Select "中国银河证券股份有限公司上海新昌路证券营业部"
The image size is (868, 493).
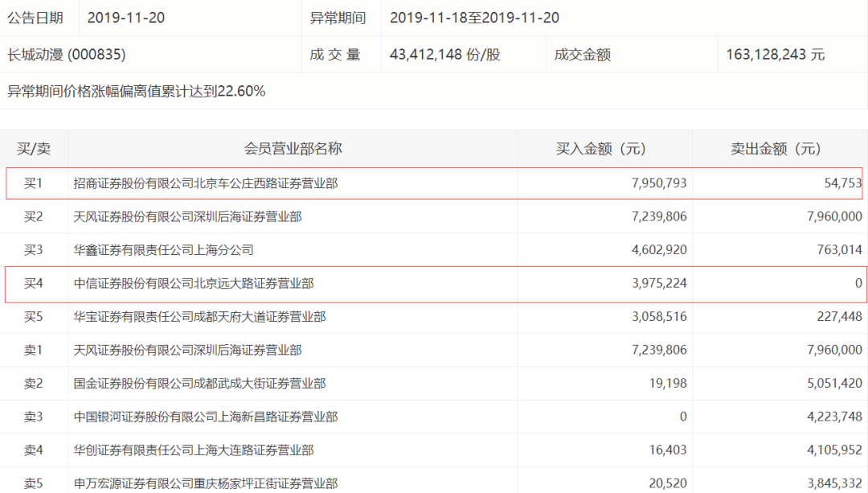206,417
